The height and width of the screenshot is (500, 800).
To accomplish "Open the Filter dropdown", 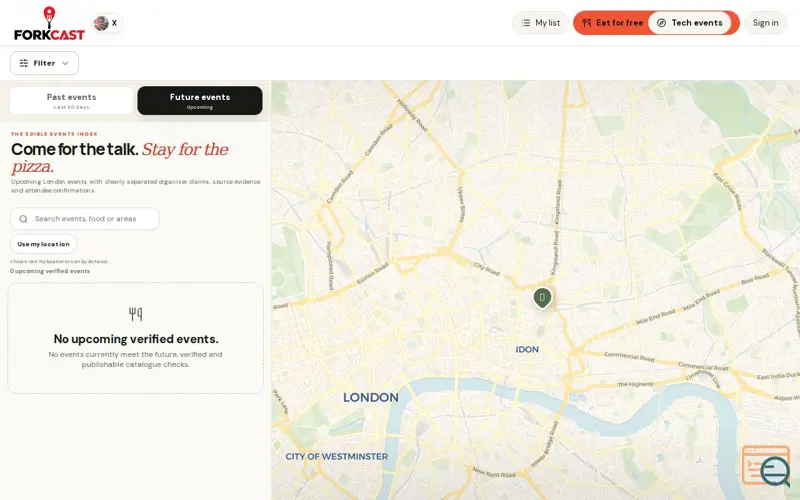I will (x=44, y=63).
